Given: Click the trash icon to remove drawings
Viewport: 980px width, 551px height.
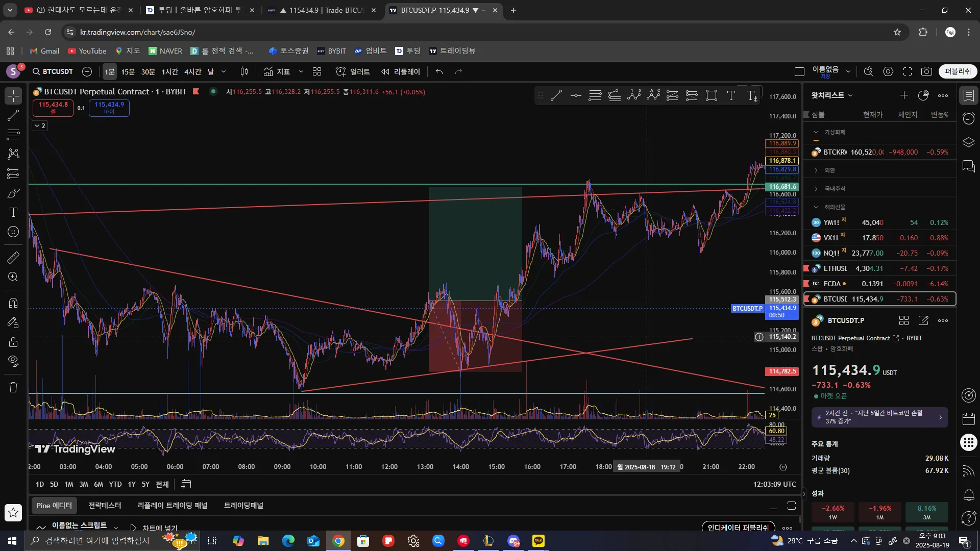Looking at the screenshot, I should 13,387.
